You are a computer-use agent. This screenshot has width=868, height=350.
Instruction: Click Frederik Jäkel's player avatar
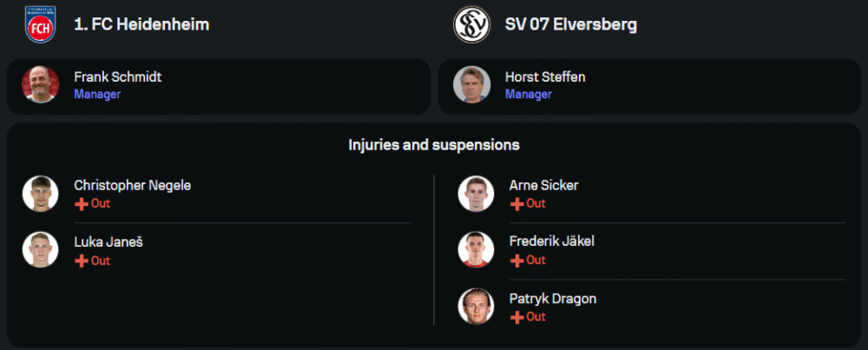pyautogui.click(x=476, y=250)
